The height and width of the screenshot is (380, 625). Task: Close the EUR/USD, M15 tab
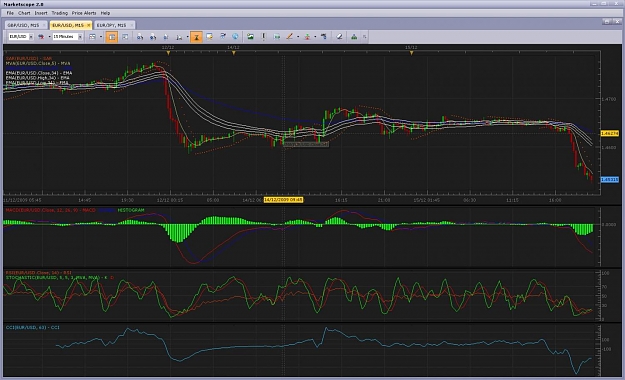pos(88,25)
